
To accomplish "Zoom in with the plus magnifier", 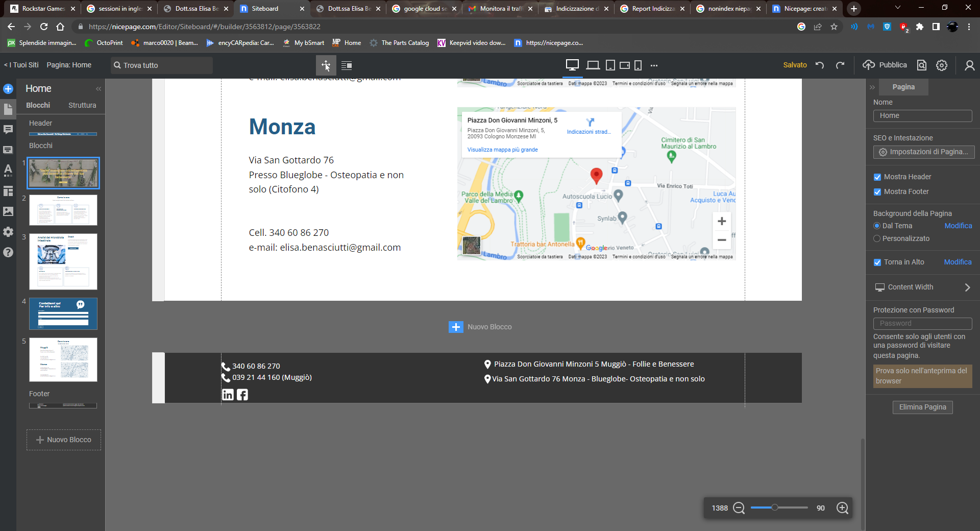I will coord(843,508).
